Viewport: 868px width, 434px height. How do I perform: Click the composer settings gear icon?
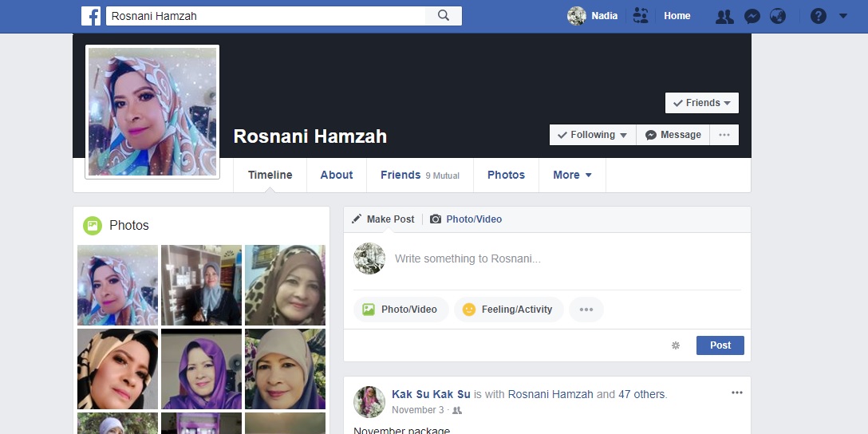tap(676, 345)
